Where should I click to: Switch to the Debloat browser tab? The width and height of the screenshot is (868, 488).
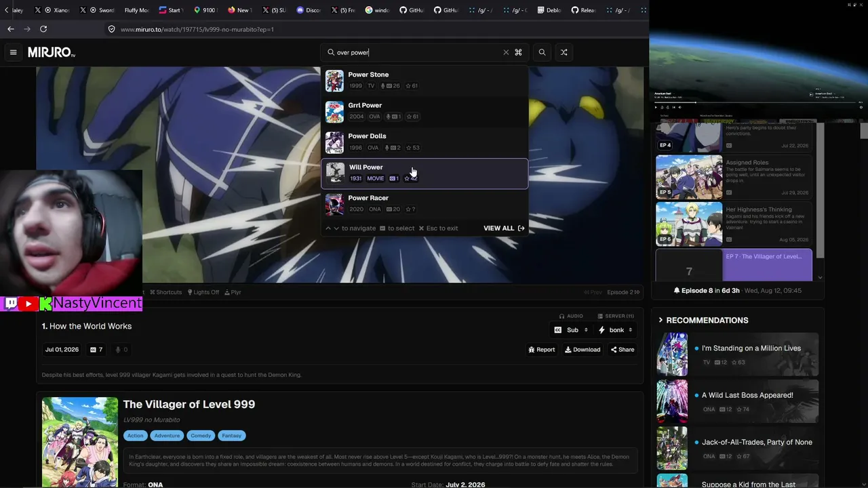click(x=548, y=10)
